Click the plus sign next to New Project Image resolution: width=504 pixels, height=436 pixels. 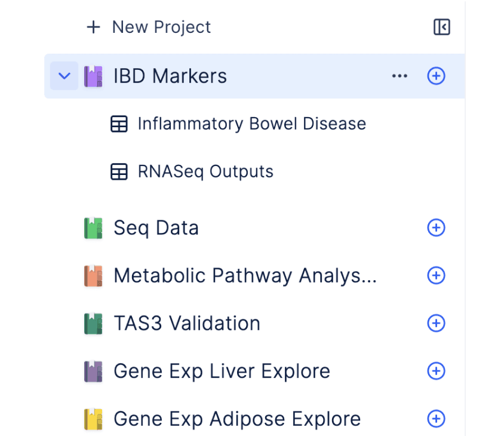pyautogui.click(x=93, y=27)
